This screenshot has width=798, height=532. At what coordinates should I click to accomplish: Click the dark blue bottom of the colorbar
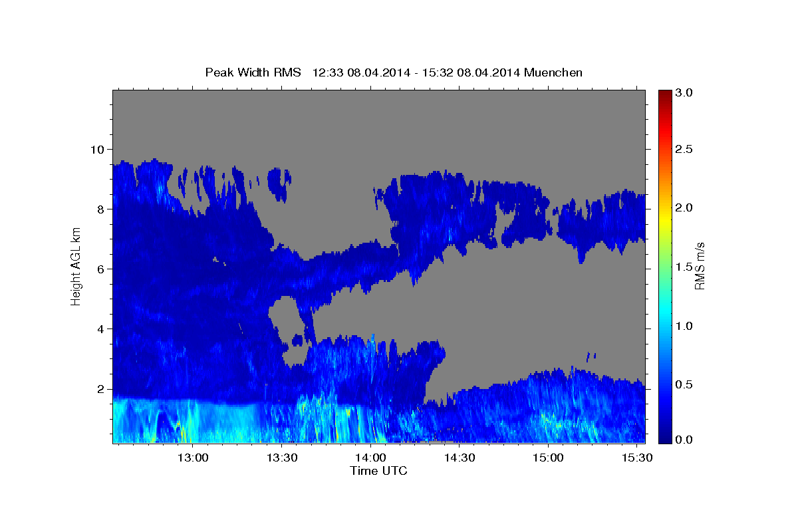(664, 437)
